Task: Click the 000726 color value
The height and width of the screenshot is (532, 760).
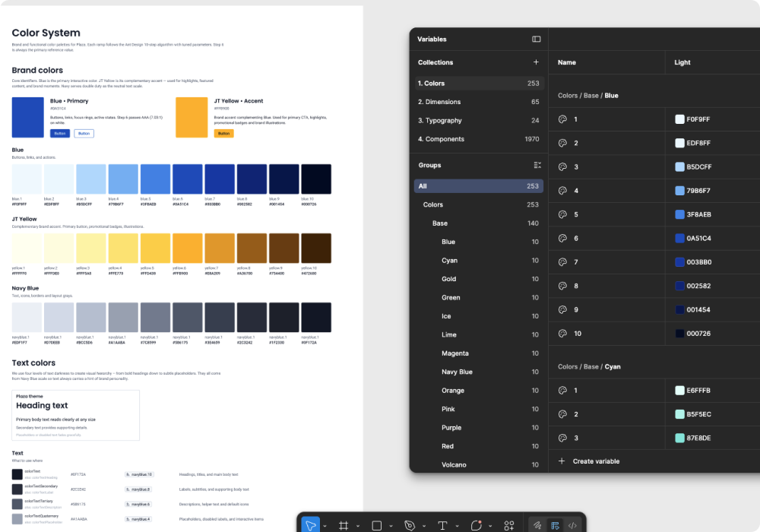Action: (x=698, y=334)
